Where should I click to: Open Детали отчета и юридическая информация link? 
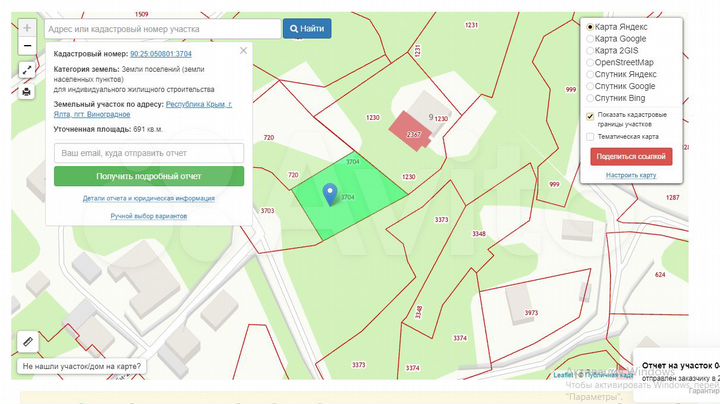(x=149, y=198)
